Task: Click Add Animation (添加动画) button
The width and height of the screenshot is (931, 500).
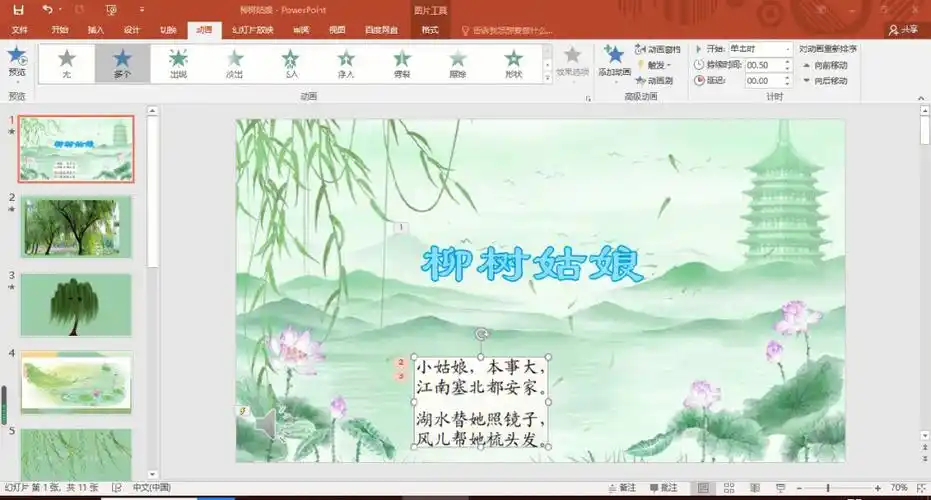Action: click(615, 61)
